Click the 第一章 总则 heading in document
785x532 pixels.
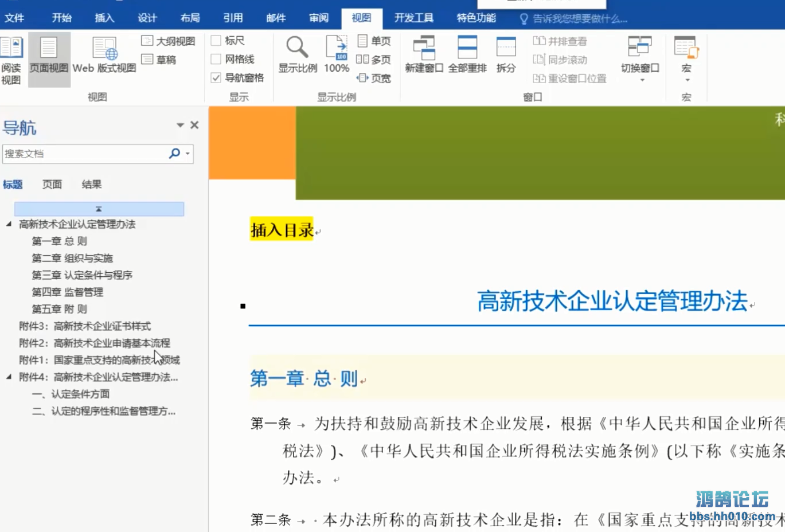click(x=304, y=378)
